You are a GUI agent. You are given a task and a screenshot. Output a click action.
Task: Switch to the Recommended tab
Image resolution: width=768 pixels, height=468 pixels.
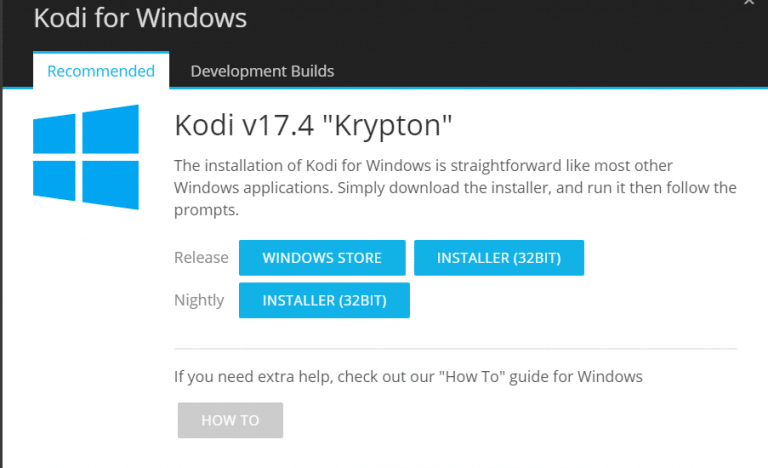click(101, 71)
